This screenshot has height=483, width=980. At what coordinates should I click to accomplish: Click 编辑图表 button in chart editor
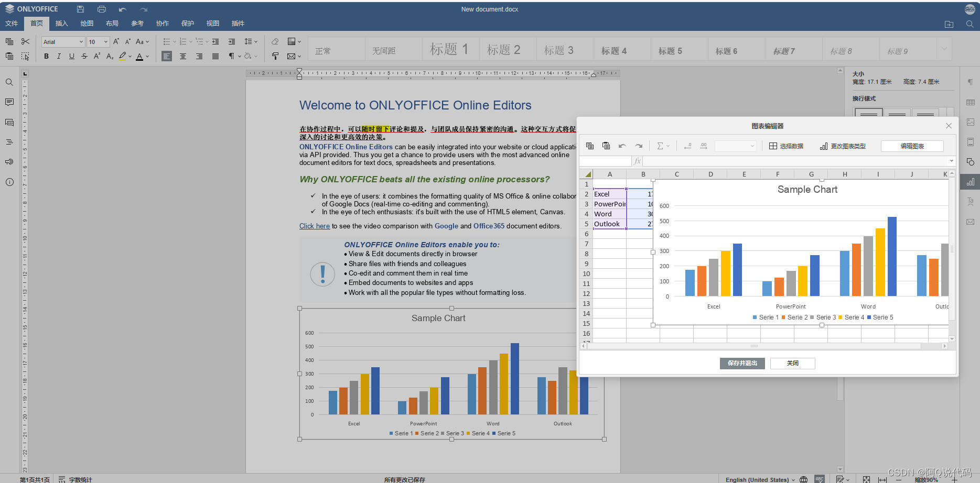click(912, 146)
